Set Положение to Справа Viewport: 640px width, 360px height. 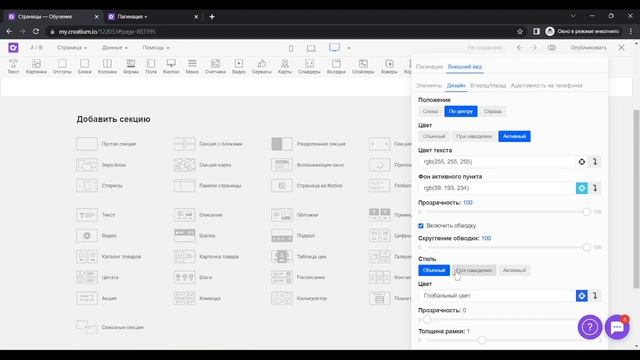coord(493,111)
